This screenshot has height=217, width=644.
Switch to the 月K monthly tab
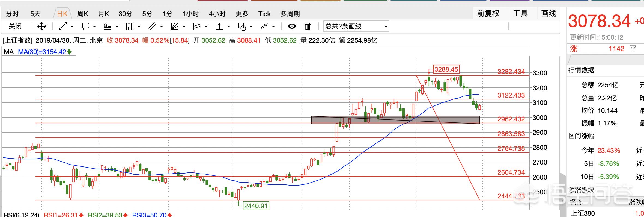[x=104, y=14]
